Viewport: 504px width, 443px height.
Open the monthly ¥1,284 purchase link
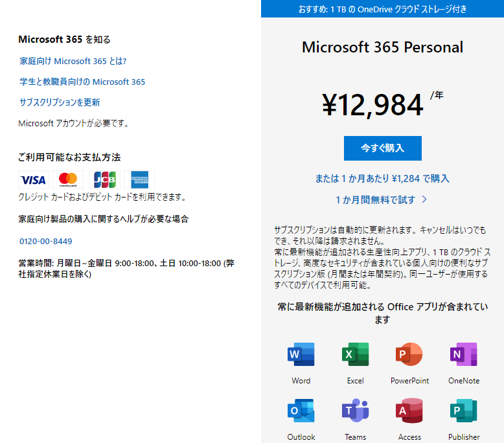click(x=382, y=178)
